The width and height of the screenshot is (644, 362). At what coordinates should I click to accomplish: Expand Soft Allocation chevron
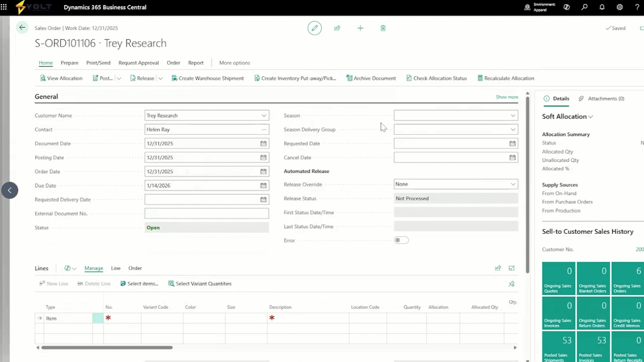(590, 117)
